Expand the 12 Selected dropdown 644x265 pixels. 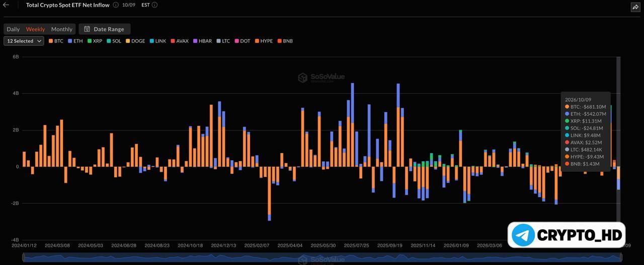tap(24, 41)
